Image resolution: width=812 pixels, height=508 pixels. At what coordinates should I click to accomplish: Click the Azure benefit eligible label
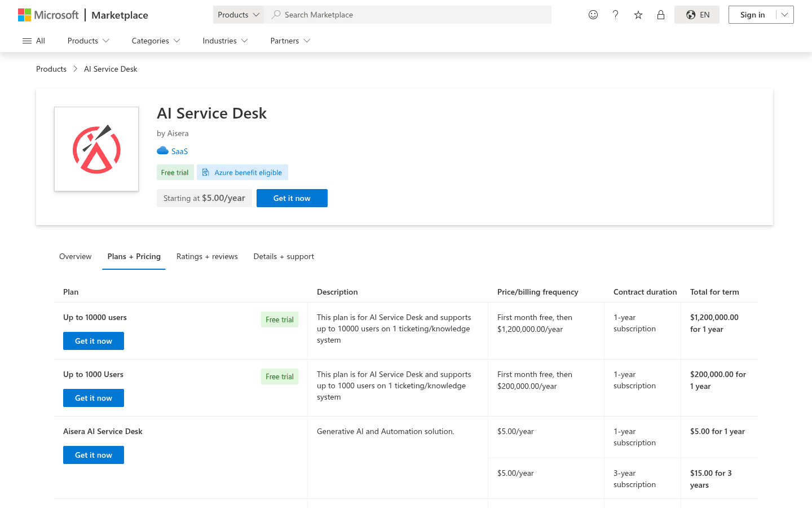point(248,172)
